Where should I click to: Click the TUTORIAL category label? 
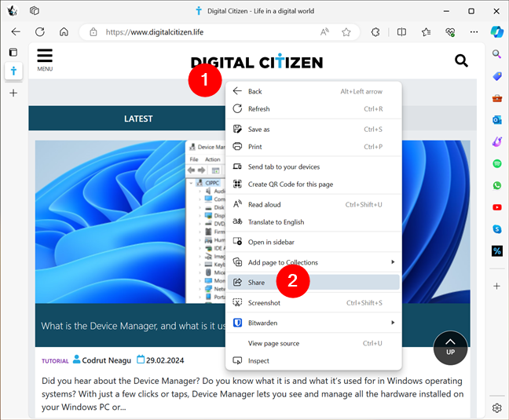[55, 361]
